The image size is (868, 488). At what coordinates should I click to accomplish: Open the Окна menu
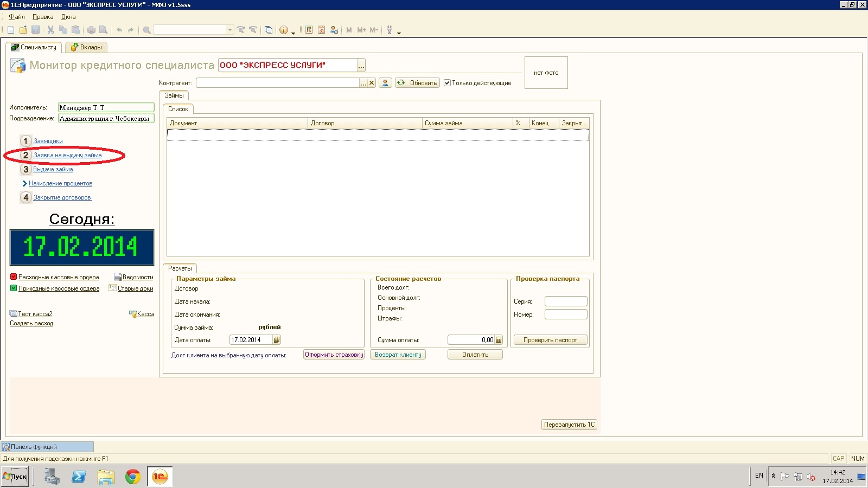[68, 17]
